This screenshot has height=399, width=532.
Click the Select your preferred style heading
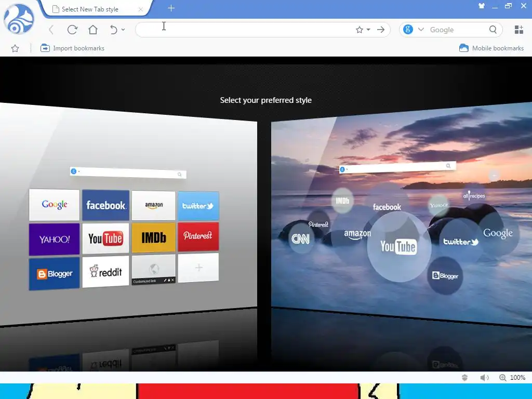coord(265,100)
